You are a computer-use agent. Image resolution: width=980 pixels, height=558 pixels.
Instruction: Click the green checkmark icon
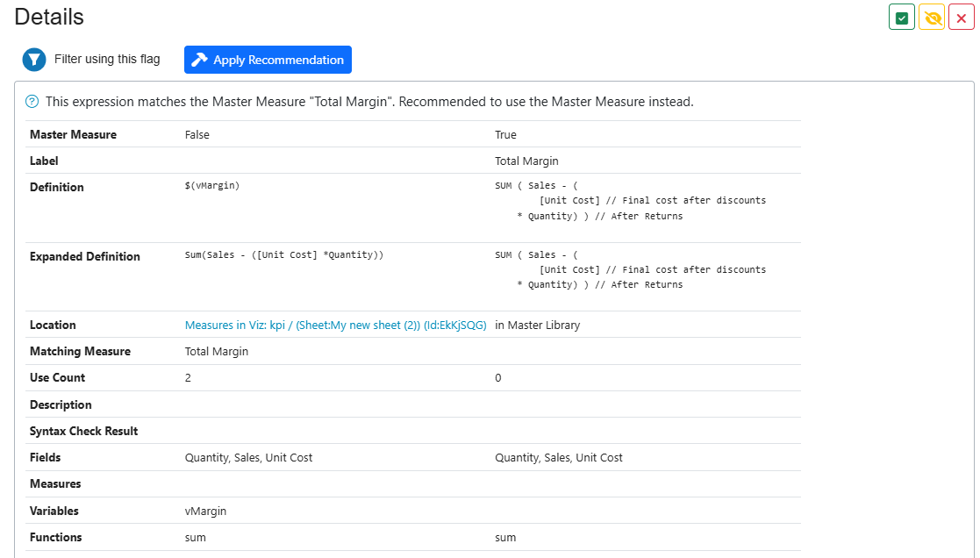902,18
